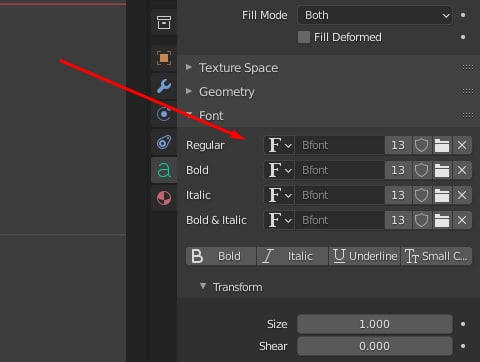Toggle fake user shield for Regular font

422,145
